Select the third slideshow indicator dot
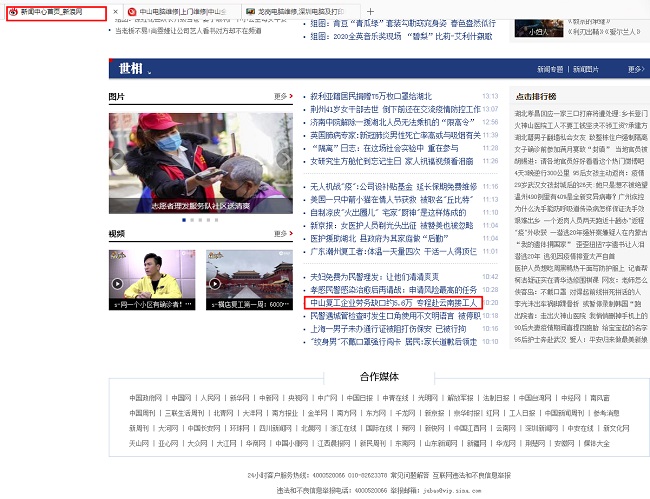Screen dimensions: 650x499 pyautogui.click(x=200, y=220)
